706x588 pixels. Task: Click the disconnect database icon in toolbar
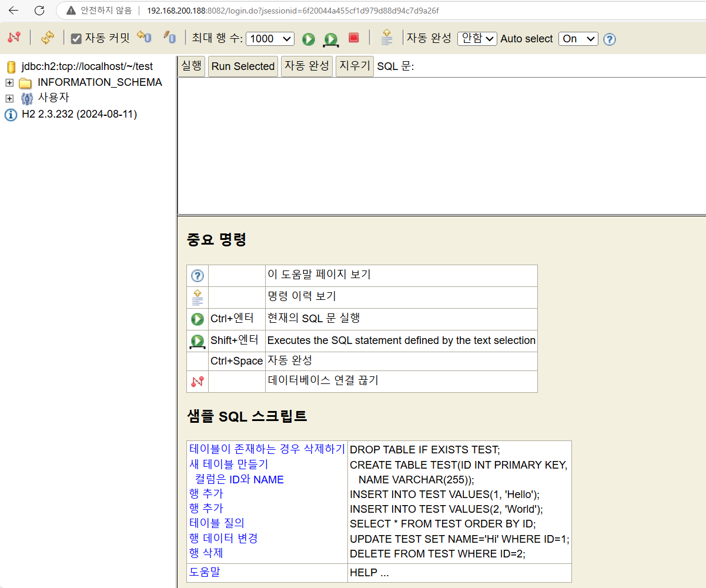pos(14,38)
